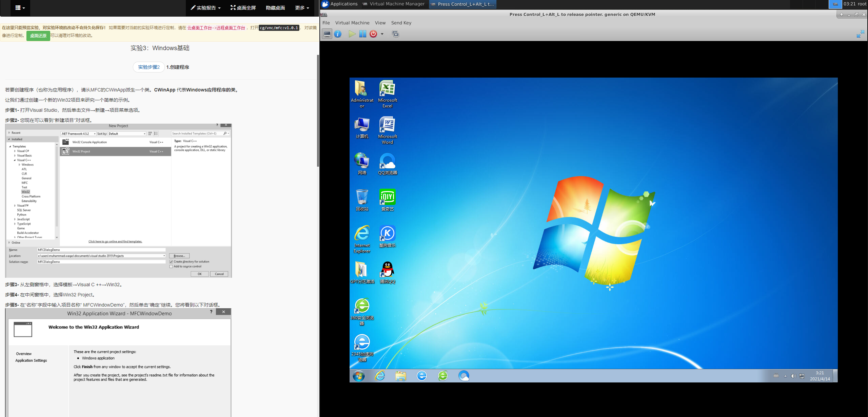Open 360安全浏览器 desktop shortcut

coord(362,312)
